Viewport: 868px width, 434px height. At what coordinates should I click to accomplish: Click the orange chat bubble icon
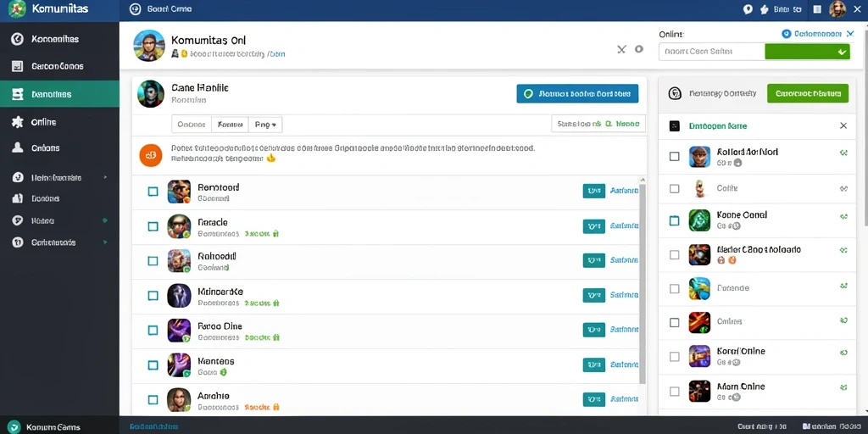coord(151,156)
